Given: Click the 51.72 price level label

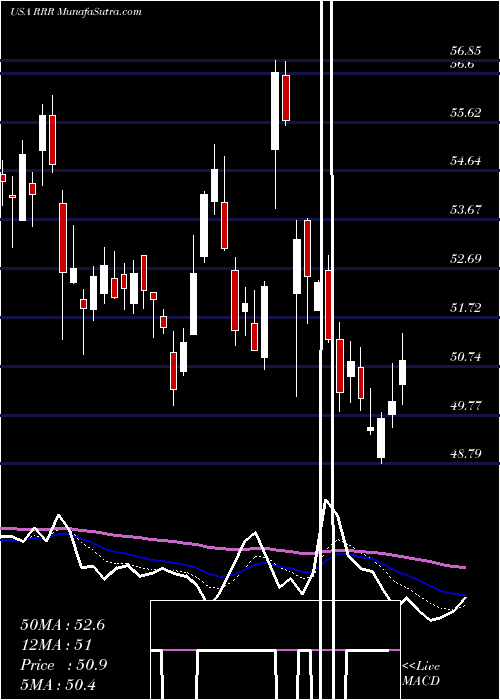Looking at the screenshot, I should point(466,308).
